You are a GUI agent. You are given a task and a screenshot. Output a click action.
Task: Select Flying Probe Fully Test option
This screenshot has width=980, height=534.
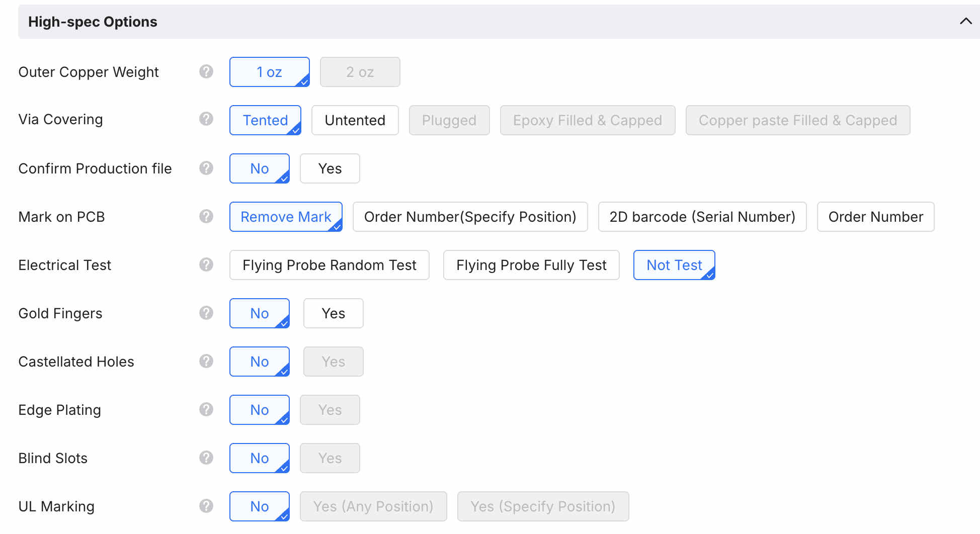[x=531, y=265]
